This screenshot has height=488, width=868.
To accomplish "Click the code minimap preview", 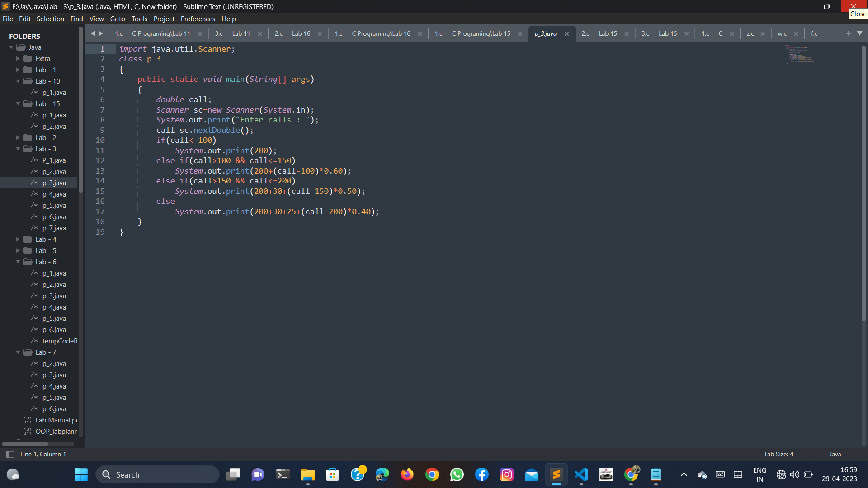I will (799, 53).
